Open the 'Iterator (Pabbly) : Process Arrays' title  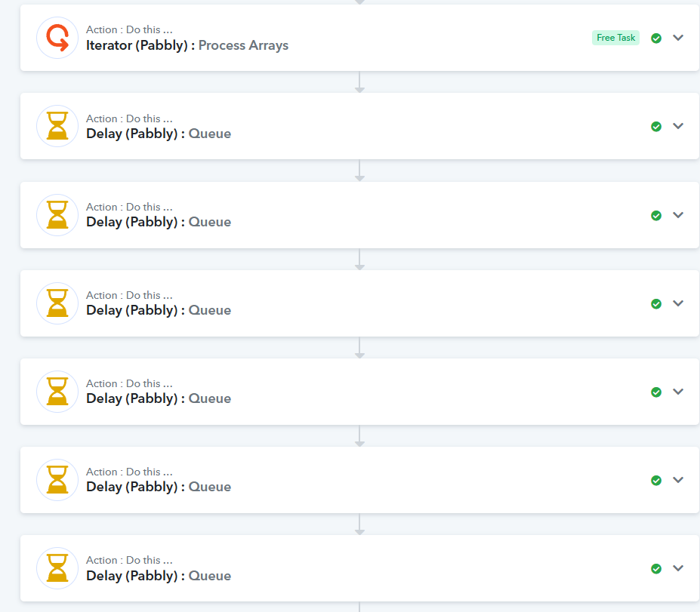pyautogui.click(x=187, y=45)
